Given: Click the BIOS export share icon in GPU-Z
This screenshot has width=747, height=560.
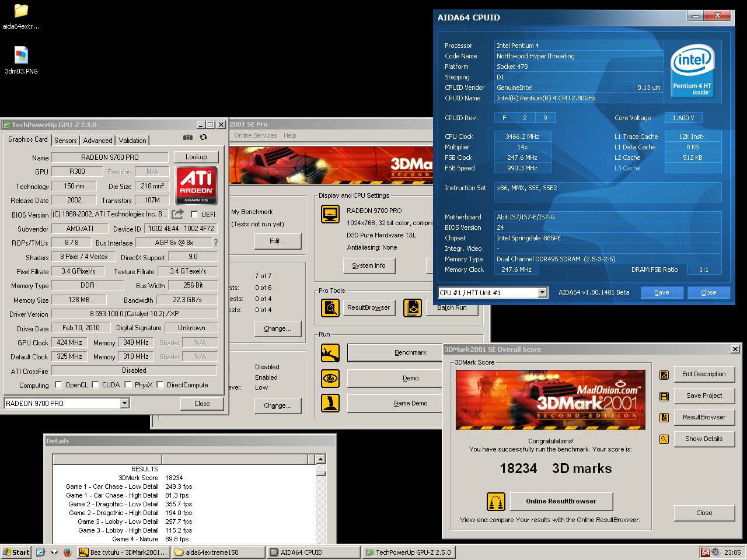Looking at the screenshot, I should click(178, 214).
